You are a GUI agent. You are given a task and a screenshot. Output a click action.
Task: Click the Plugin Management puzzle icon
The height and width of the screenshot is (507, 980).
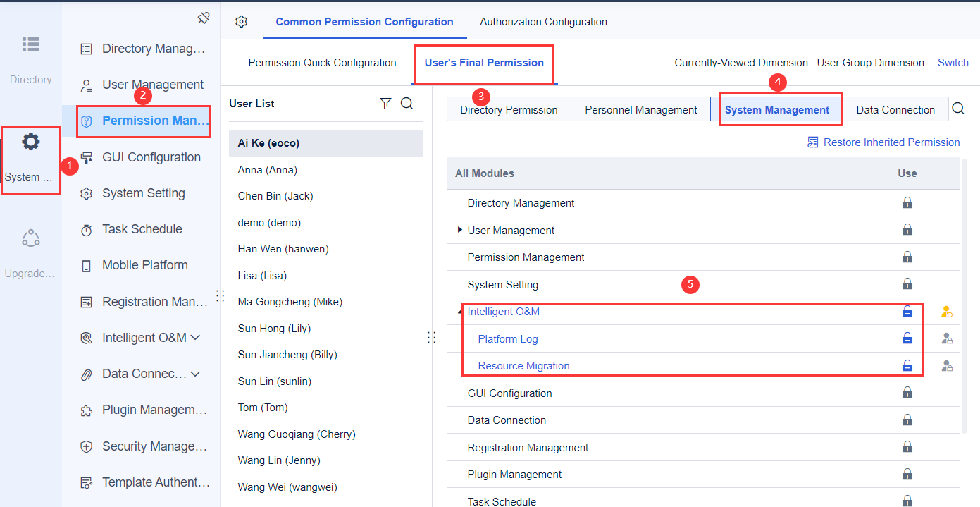[87, 410]
